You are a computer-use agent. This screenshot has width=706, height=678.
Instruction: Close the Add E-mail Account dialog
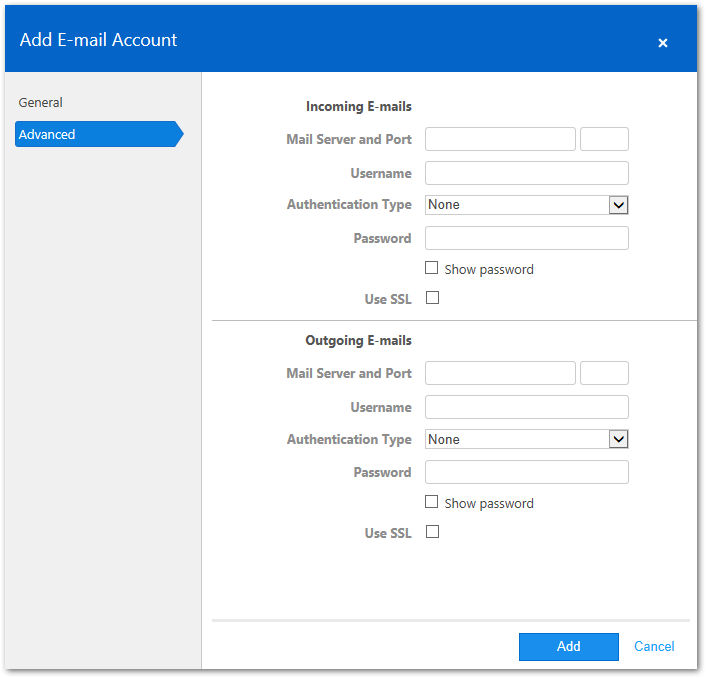pos(662,43)
